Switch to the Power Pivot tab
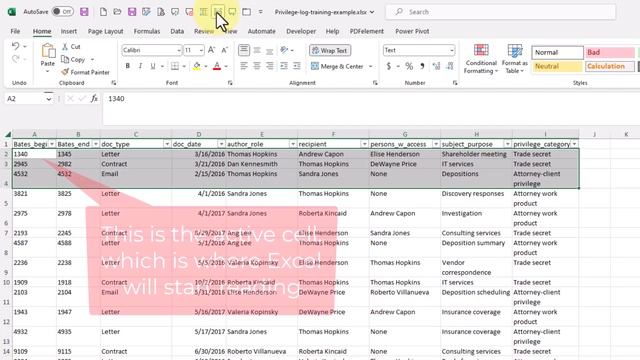 (x=412, y=31)
